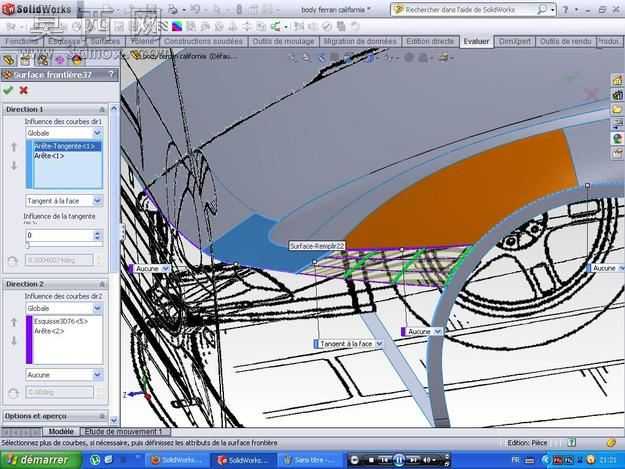Open the purple 'Aucune' callout dropdown near wheel arch
The image size is (625, 469).
coord(438,332)
